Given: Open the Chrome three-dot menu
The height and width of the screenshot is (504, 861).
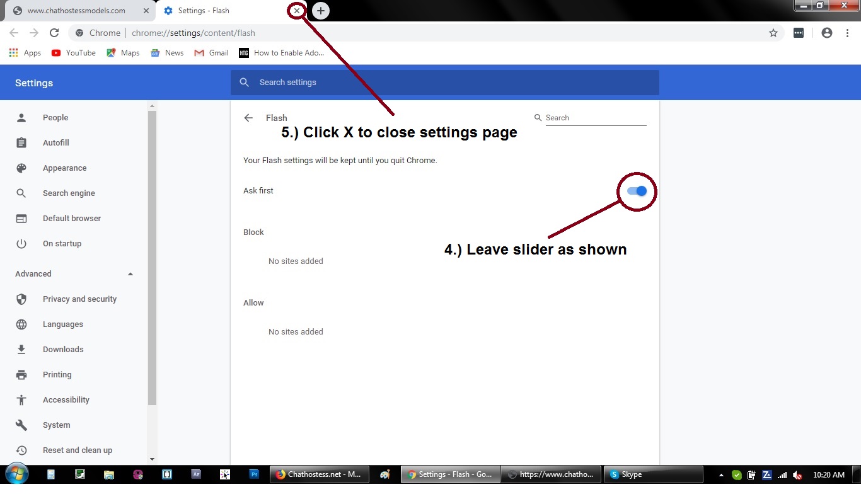Looking at the screenshot, I should [x=848, y=33].
